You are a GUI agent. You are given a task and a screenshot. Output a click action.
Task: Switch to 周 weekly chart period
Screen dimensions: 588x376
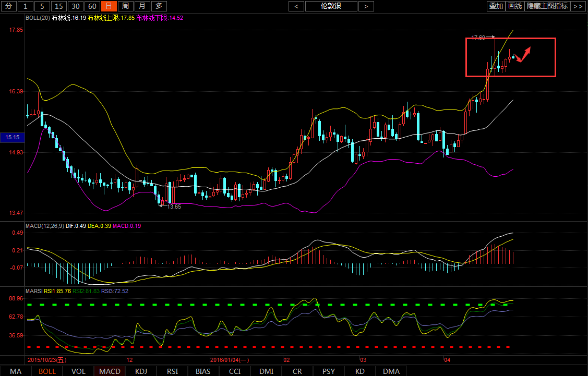coord(125,6)
